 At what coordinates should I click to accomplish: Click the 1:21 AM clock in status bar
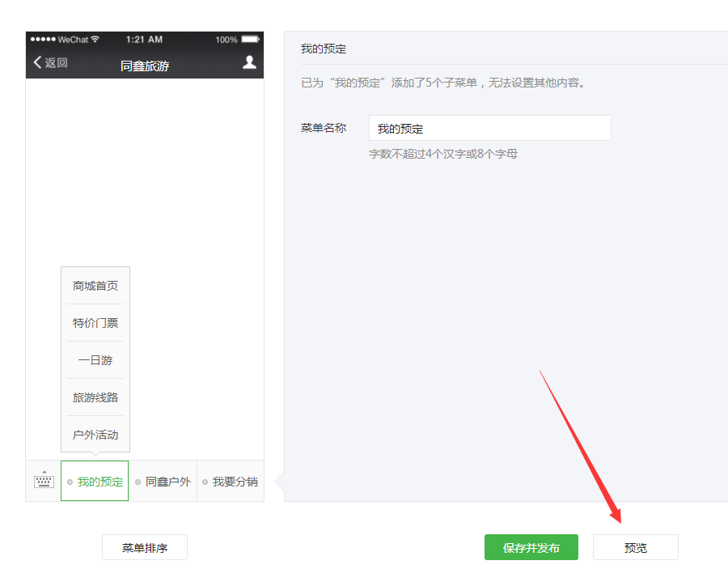[x=144, y=39]
